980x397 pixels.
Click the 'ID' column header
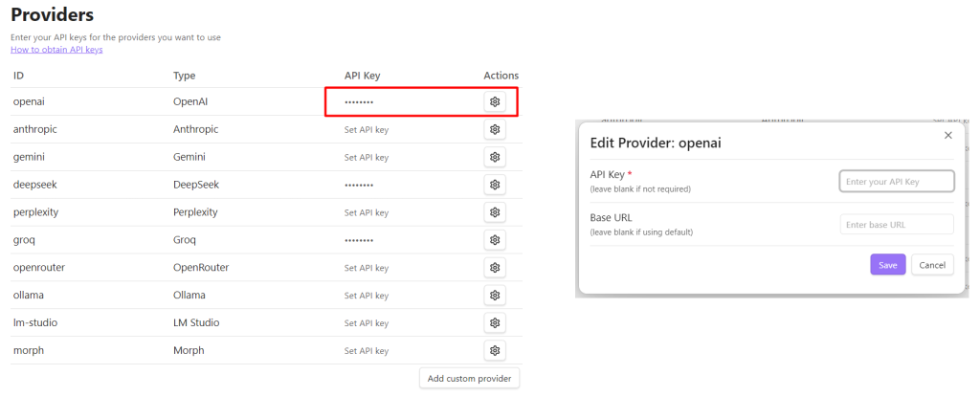19,76
